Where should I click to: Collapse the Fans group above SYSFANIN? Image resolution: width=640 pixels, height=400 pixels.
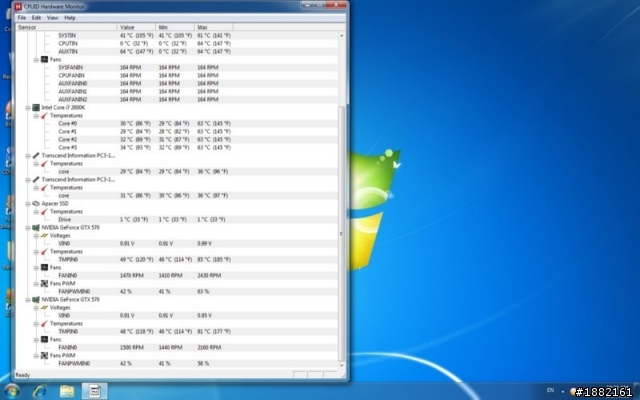[x=36, y=60]
